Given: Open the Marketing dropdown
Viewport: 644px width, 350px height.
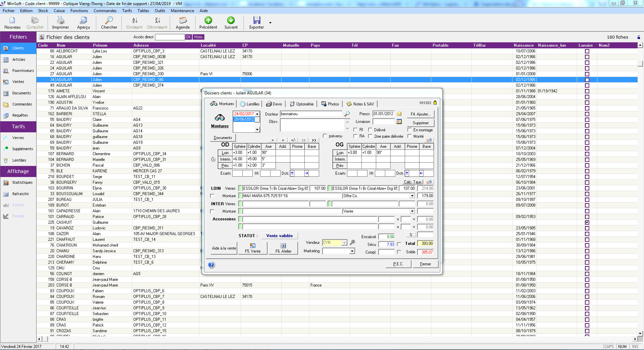Looking at the screenshot, I should (x=352, y=251).
